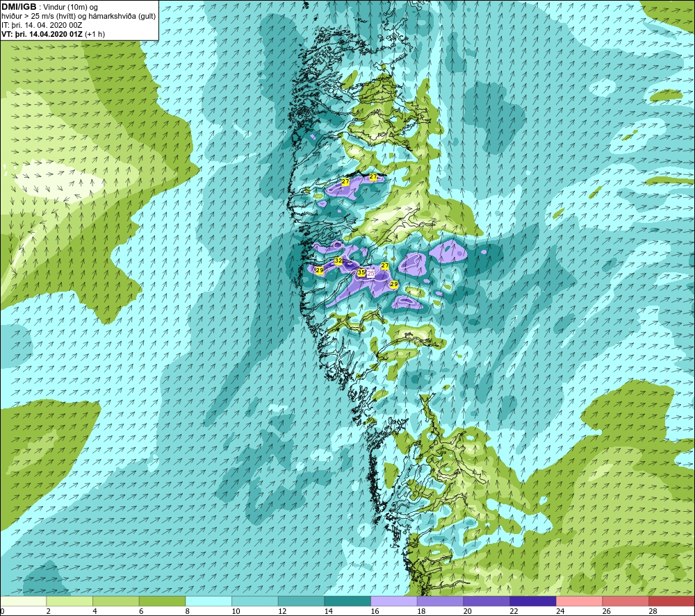Click the scale number 8 on the legend

point(188,611)
